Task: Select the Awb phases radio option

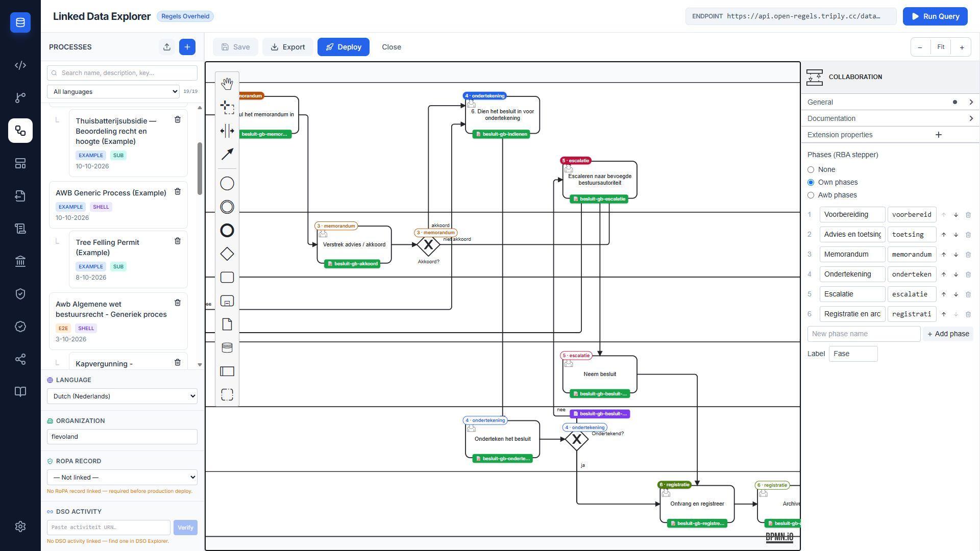Action: (x=811, y=195)
